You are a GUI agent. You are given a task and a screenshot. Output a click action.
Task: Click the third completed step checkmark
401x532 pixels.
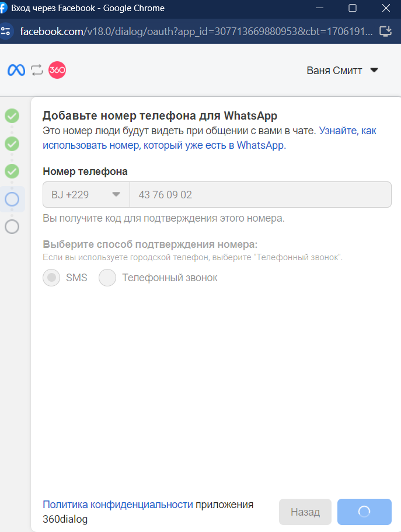(12, 171)
